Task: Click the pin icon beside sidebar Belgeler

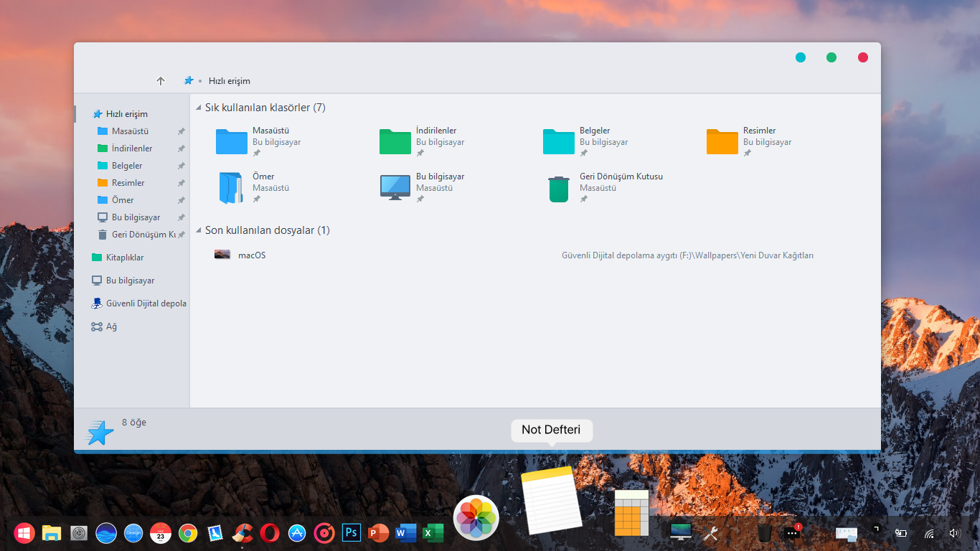Action: (x=182, y=166)
